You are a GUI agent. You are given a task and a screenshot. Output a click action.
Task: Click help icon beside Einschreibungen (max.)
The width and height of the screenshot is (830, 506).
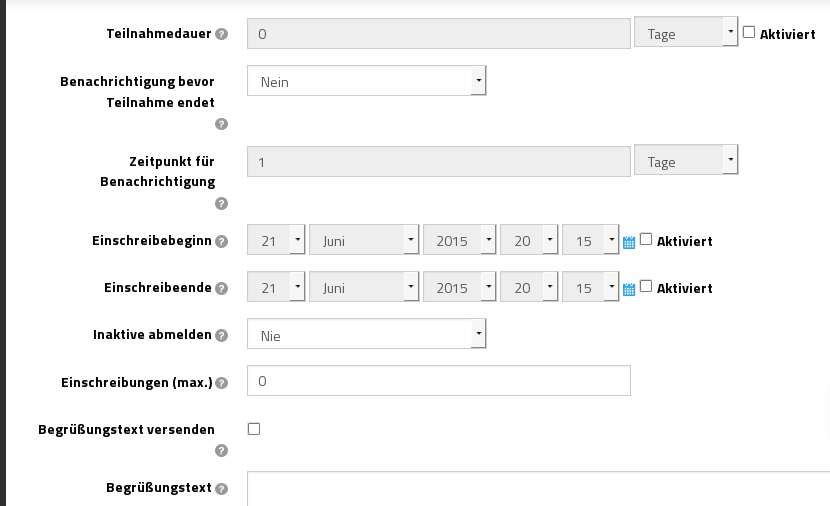pos(221,383)
